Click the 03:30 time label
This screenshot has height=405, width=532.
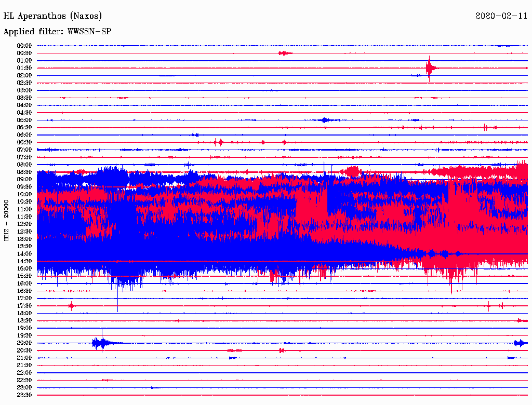click(24, 98)
